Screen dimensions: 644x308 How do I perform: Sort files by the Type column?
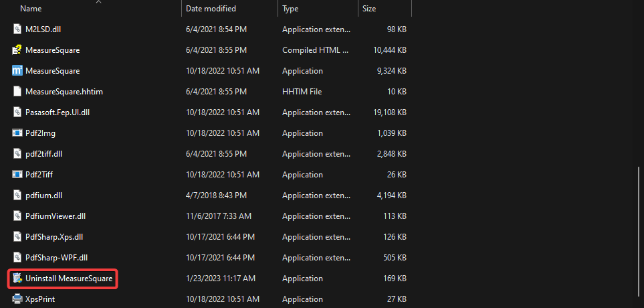[x=290, y=9]
